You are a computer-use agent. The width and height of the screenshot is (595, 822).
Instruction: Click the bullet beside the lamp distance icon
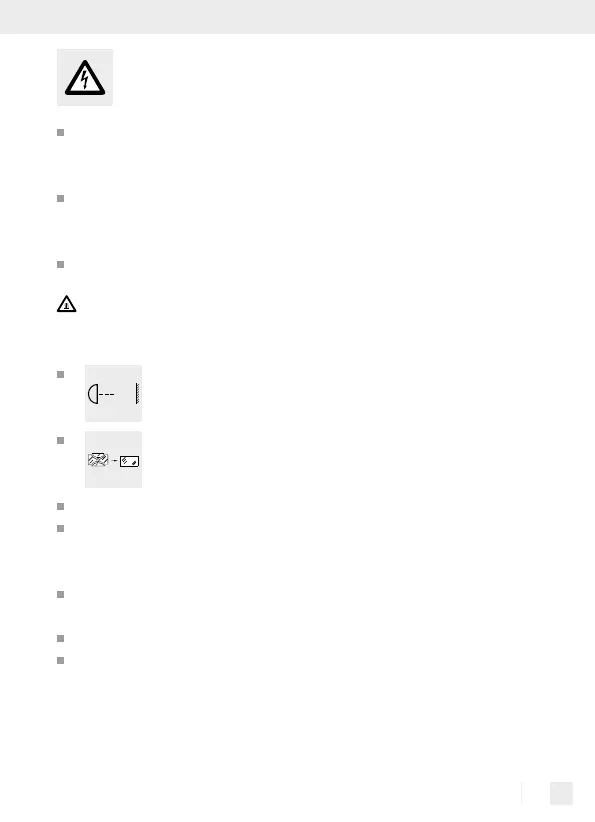tap(60, 375)
